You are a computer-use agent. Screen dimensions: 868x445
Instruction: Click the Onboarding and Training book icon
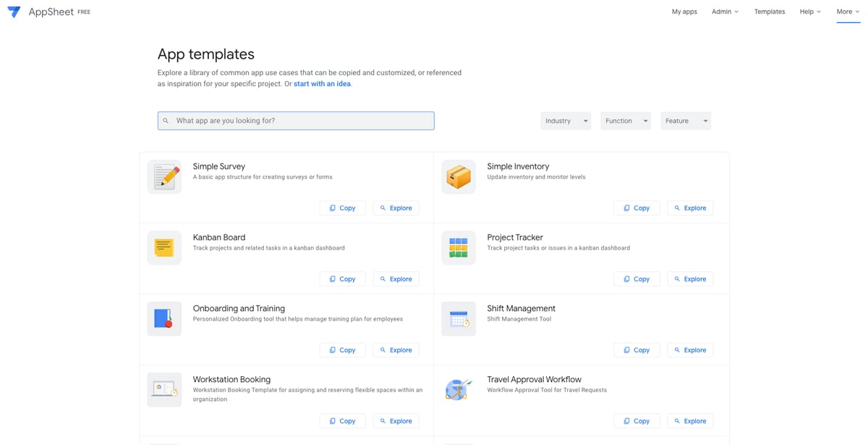point(165,318)
